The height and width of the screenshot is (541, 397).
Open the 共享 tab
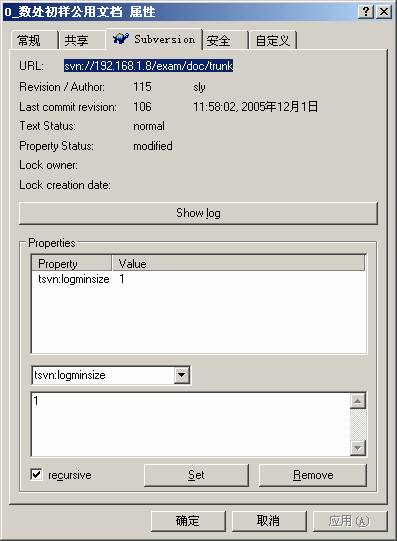[x=81, y=40]
